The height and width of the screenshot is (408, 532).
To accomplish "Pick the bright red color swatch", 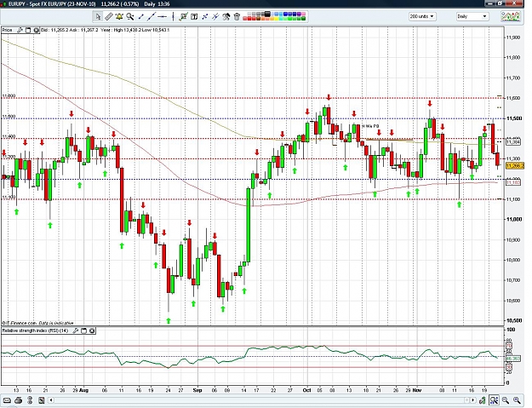I will (x=249, y=19).
